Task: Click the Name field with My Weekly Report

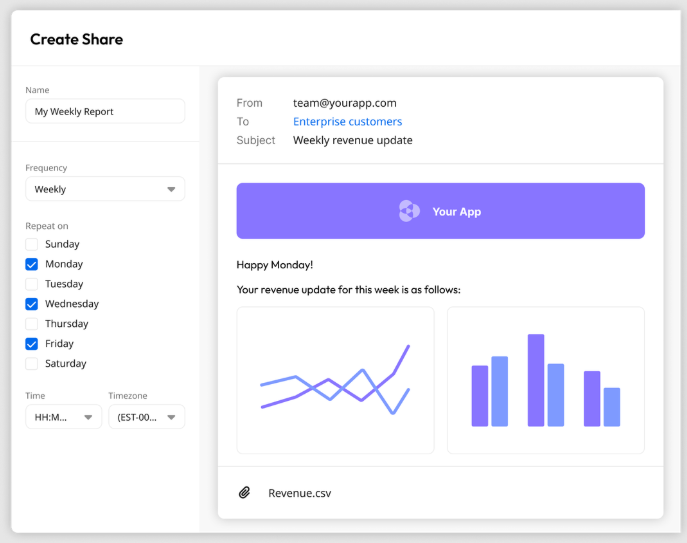Action: click(105, 111)
